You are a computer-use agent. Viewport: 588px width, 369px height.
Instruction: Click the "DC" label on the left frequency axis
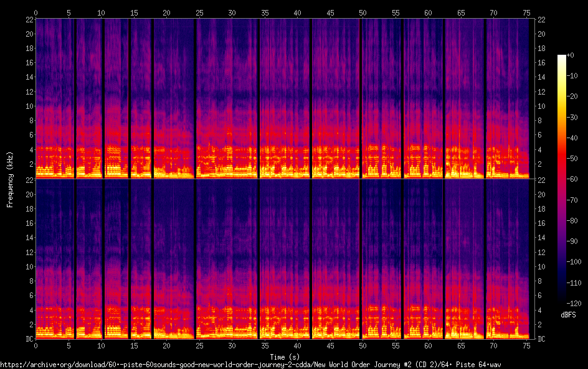29,339
